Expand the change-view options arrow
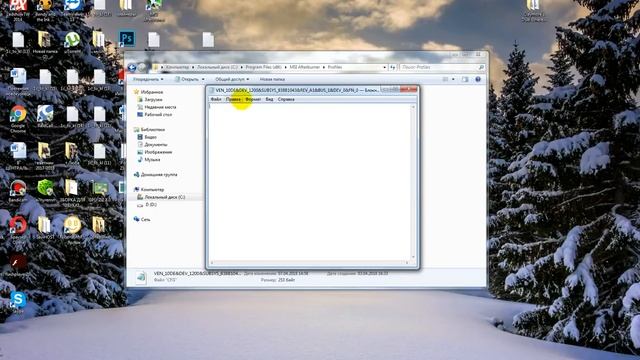This screenshot has width=640, height=360. pyautogui.click(x=453, y=79)
